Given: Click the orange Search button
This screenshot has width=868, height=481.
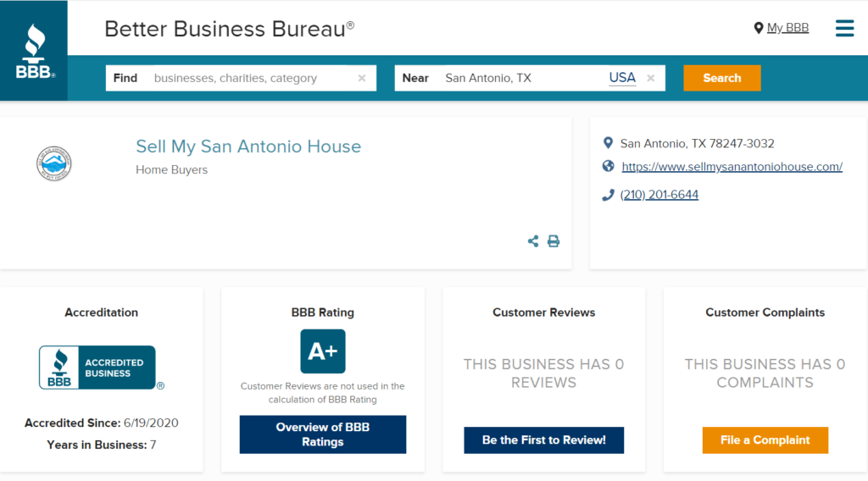Looking at the screenshot, I should (722, 78).
